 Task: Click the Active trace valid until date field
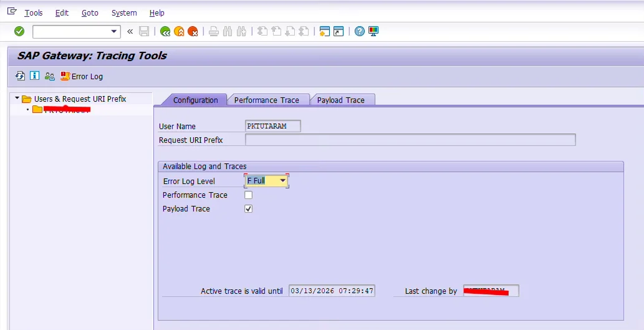click(332, 291)
